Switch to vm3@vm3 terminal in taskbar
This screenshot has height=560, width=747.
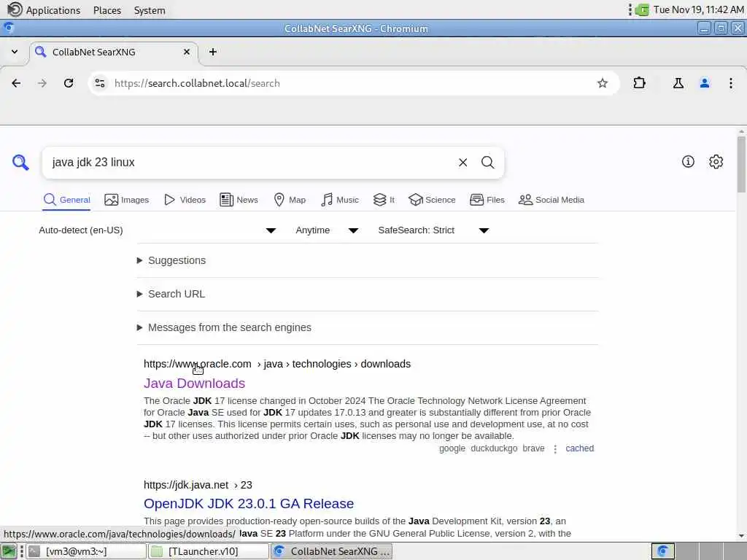pos(86,551)
